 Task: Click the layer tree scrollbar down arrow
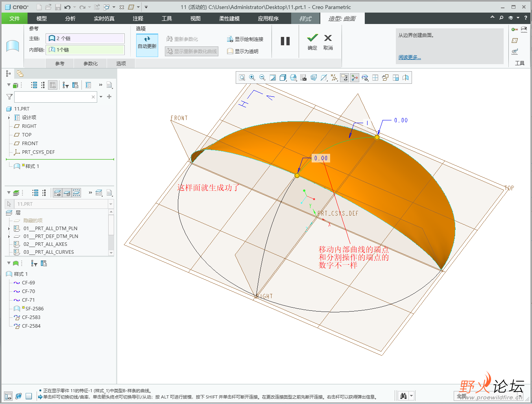111,253
